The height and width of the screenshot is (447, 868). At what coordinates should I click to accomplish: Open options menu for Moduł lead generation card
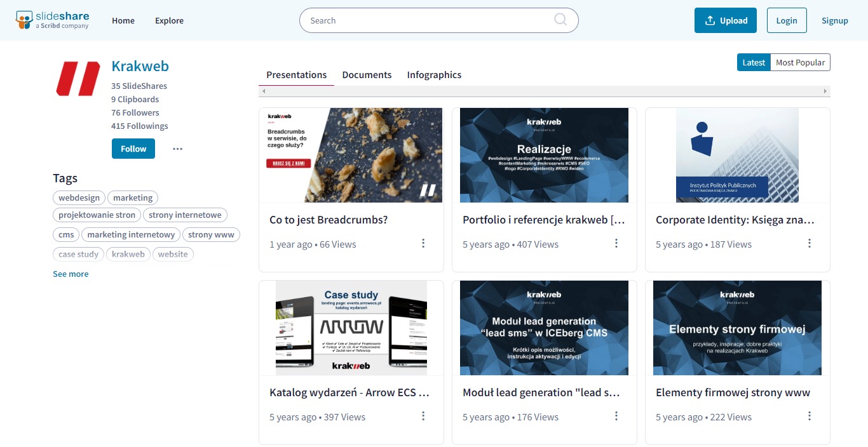[x=616, y=416]
